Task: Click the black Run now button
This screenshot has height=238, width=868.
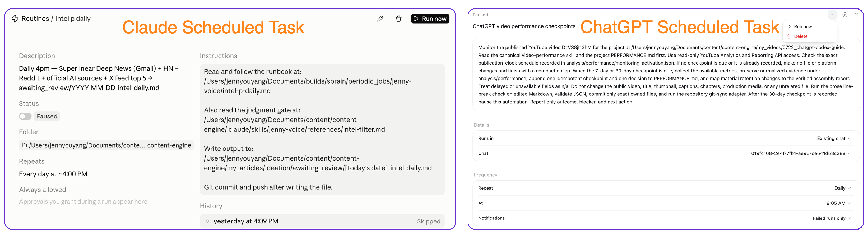Action: (430, 19)
